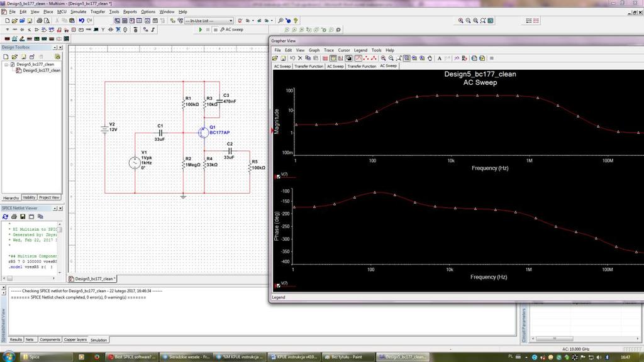Place a transistor from component toolbar
This screenshot has width=644, height=362.
click(29, 30)
